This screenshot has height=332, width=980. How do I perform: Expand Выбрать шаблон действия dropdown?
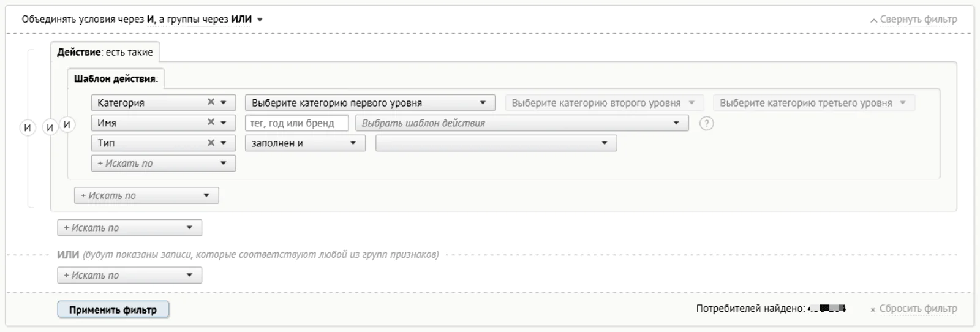click(522, 123)
